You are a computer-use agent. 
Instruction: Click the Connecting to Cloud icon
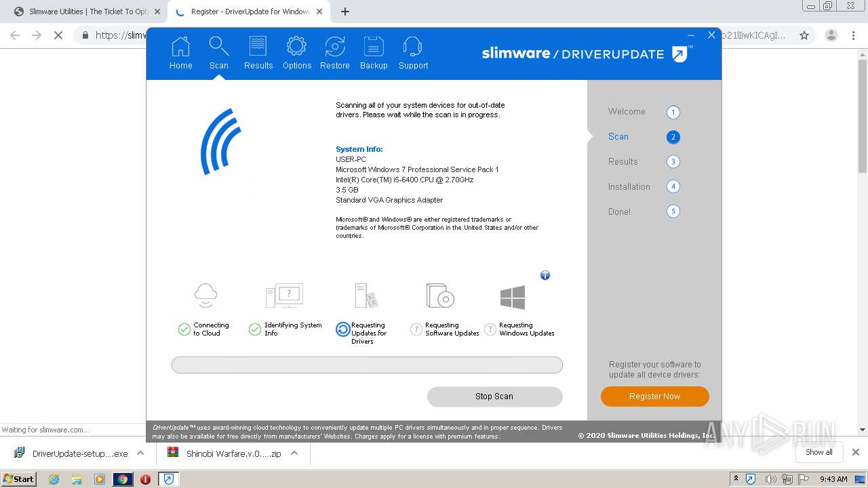coord(205,296)
